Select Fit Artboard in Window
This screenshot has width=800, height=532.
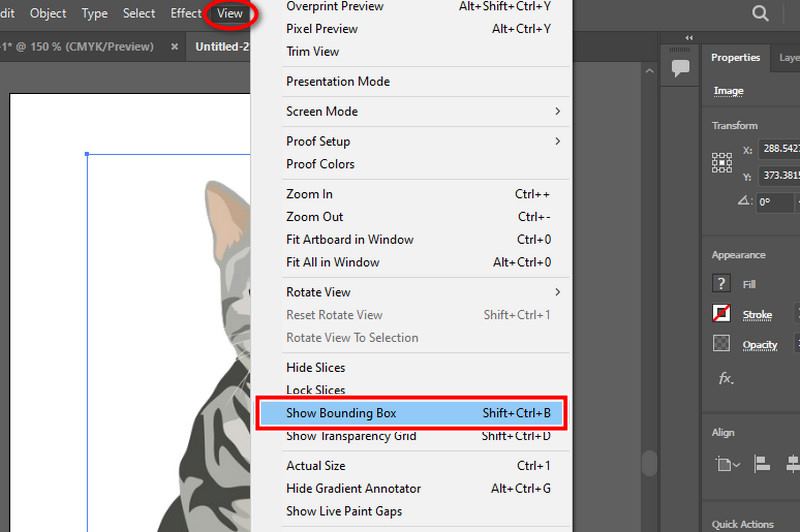pyautogui.click(x=418, y=240)
